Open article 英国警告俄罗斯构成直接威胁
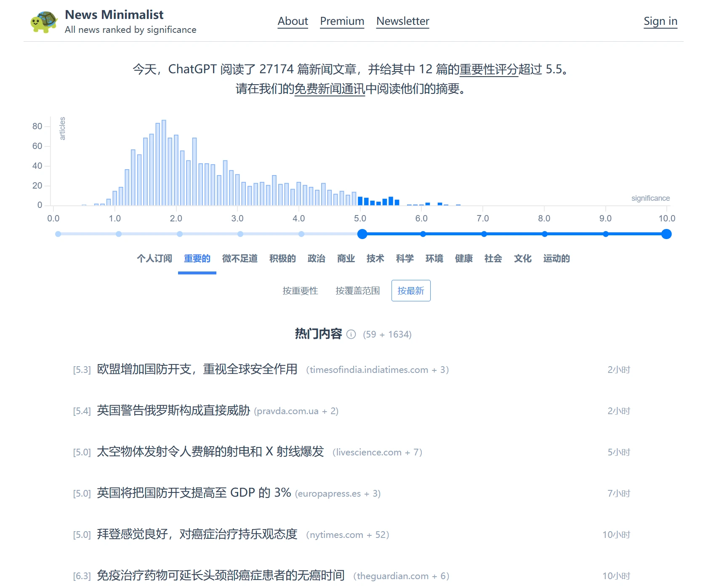Image resolution: width=719 pixels, height=588 pixels. tap(173, 410)
